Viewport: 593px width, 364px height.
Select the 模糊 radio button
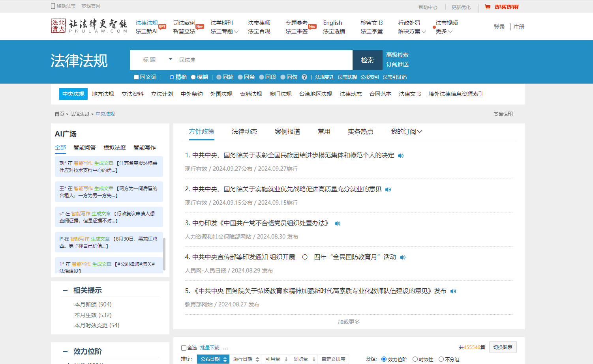193,77
